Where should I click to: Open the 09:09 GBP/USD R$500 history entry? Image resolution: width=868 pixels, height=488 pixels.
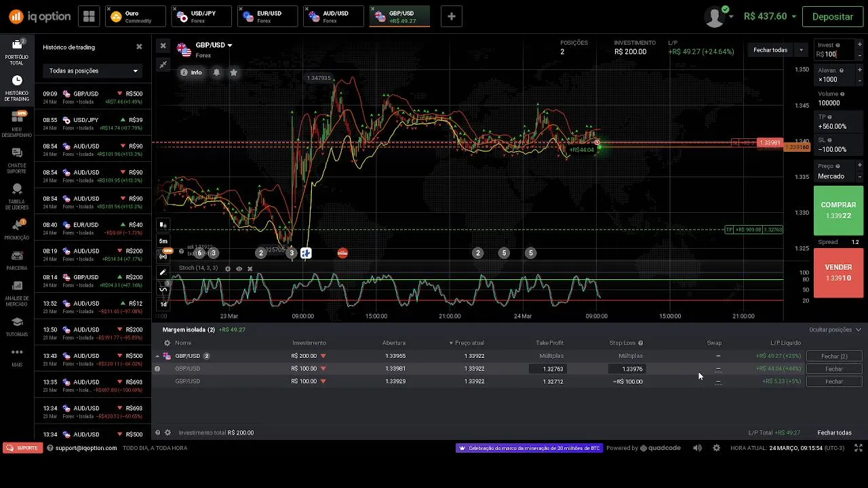(93, 98)
